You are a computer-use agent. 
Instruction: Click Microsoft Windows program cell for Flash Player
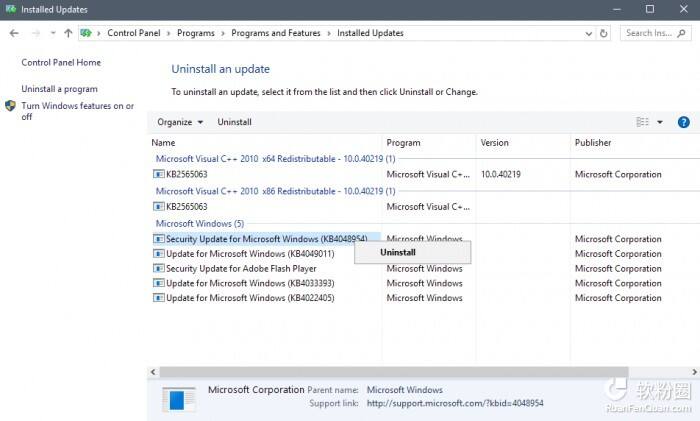(424, 268)
